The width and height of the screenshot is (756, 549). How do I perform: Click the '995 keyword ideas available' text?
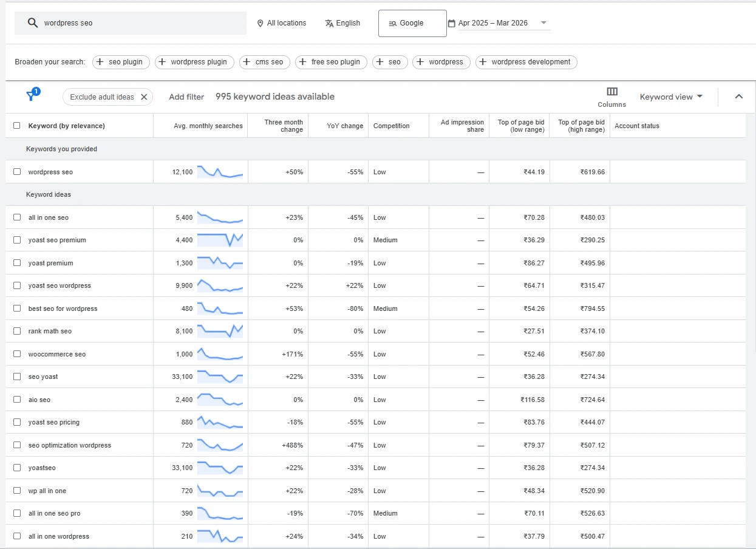(x=275, y=97)
